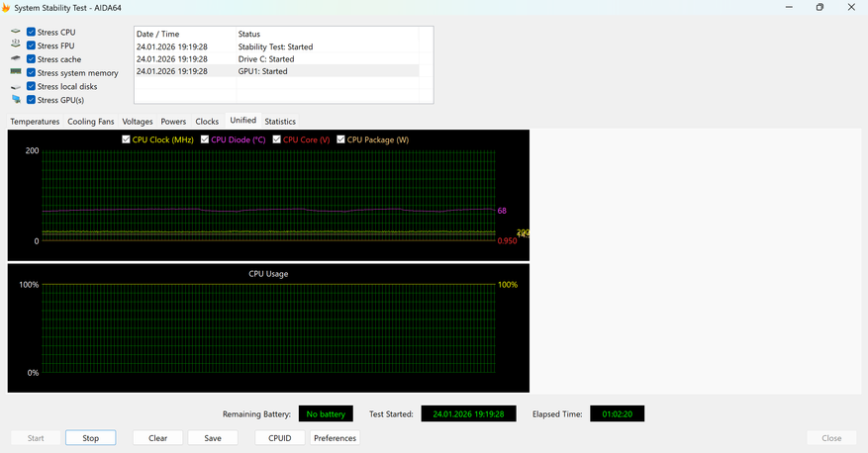Image resolution: width=868 pixels, height=453 pixels.
Task: Click the Save button
Action: coord(213,438)
